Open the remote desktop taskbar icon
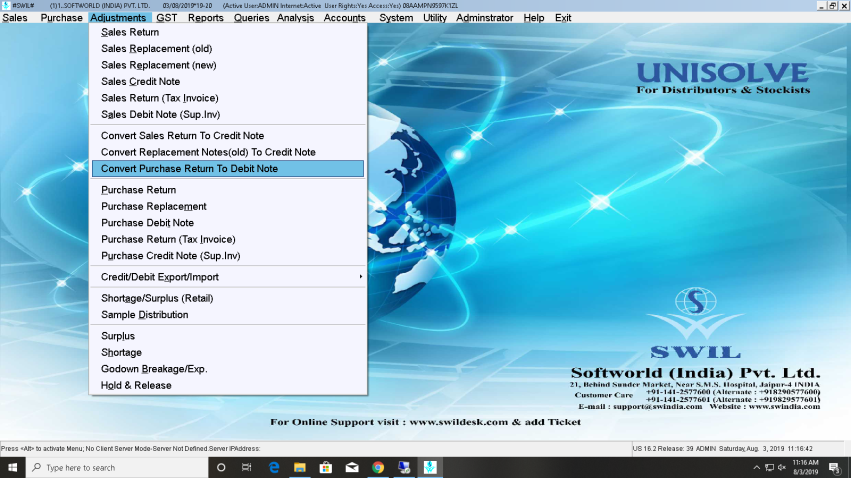851x478 pixels. (404, 467)
